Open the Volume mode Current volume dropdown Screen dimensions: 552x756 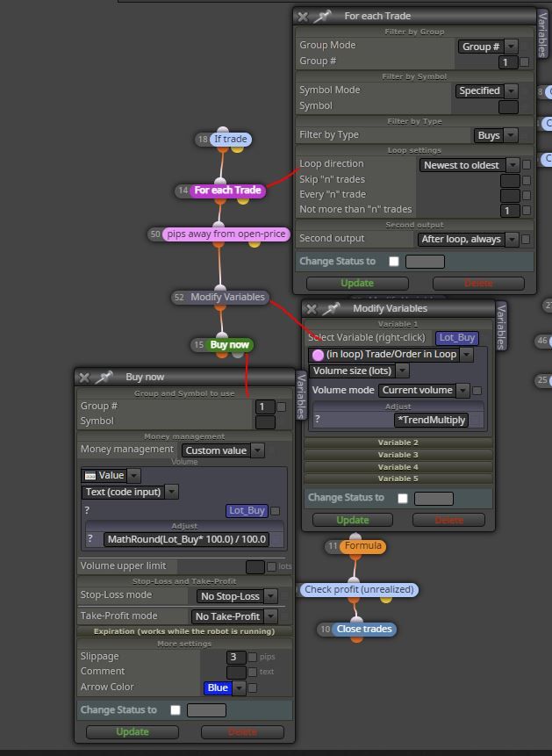point(462,390)
